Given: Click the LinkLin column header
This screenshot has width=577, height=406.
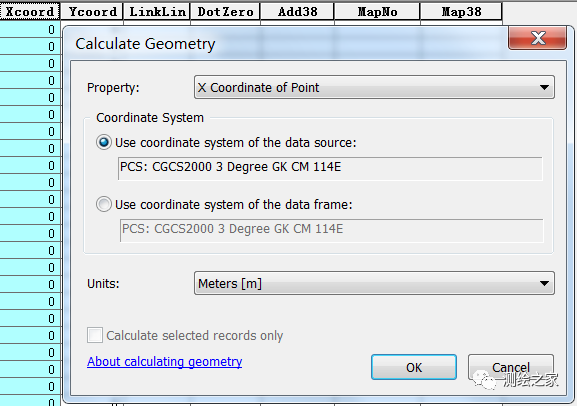Looking at the screenshot, I should 157,11.
